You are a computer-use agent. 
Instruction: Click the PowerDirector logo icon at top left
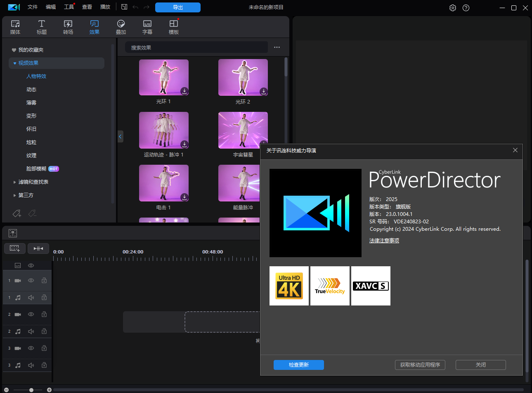coord(14,7)
